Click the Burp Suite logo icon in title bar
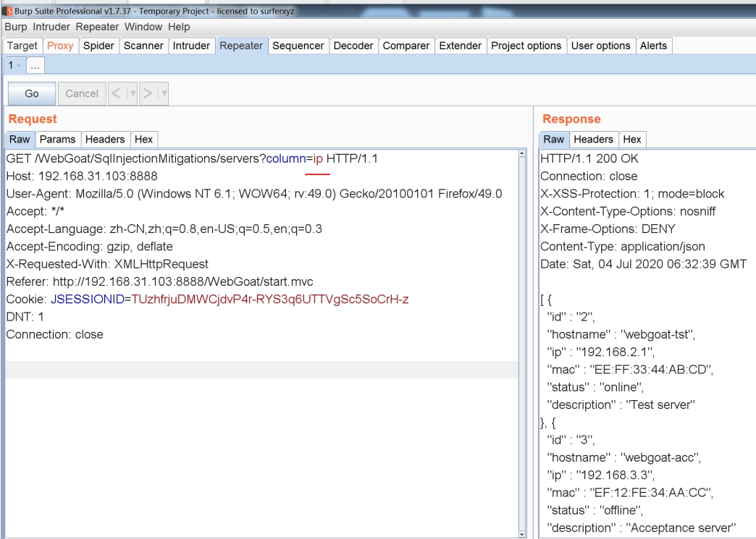This screenshot has height=539, width=756. (x=7, y=11)
